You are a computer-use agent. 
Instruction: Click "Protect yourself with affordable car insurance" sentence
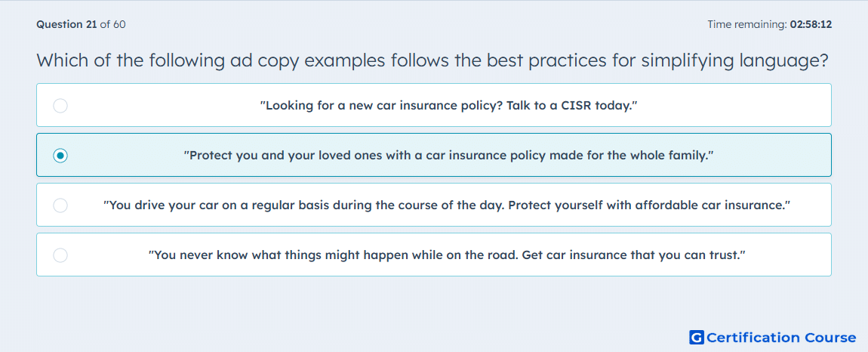point(647,205)
